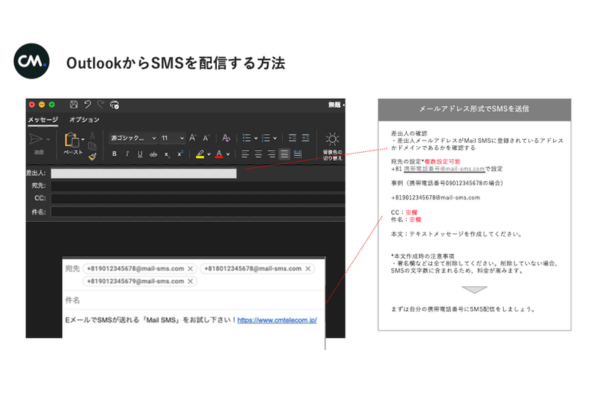Open the オプション tab

pyautogui.click(x=83, y=119)
